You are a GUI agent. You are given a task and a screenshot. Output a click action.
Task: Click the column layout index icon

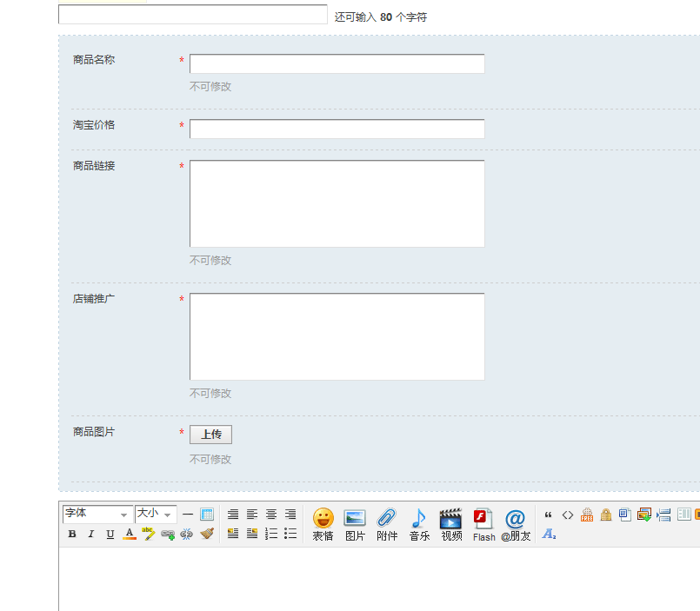pos(683,515)
